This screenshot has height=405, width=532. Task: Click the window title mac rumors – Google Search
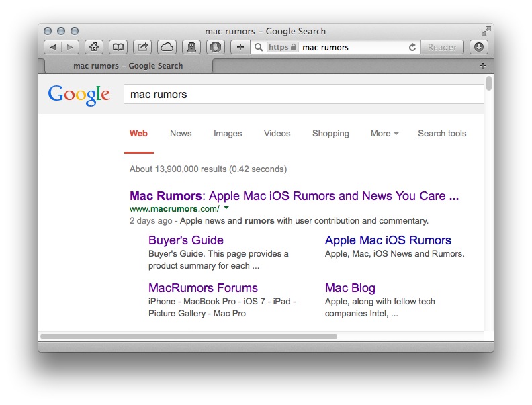[x=265, y=31]
